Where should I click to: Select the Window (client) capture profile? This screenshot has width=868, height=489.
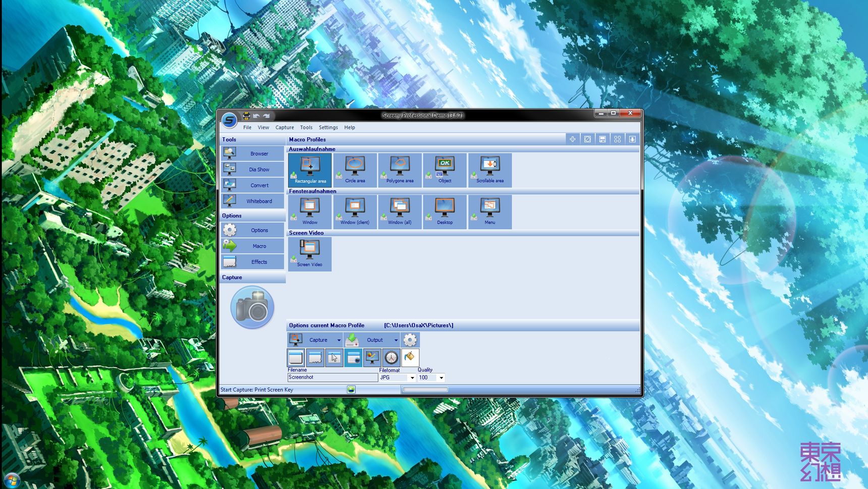pos(355,212)
